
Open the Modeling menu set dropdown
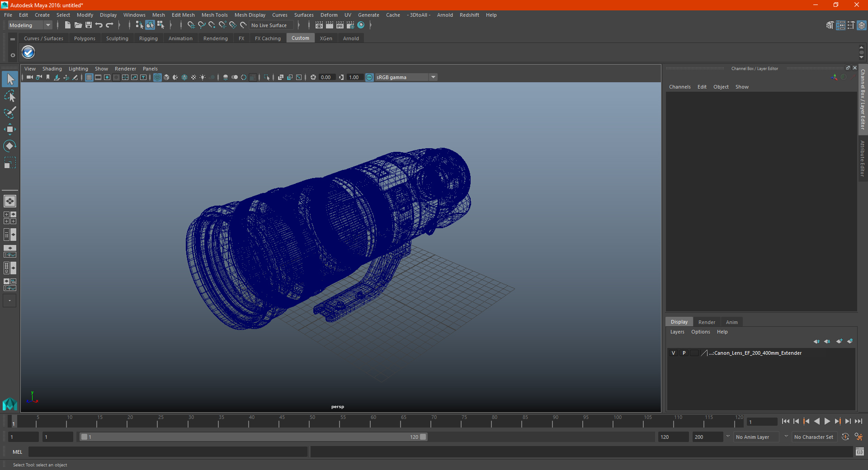point(30,25)
